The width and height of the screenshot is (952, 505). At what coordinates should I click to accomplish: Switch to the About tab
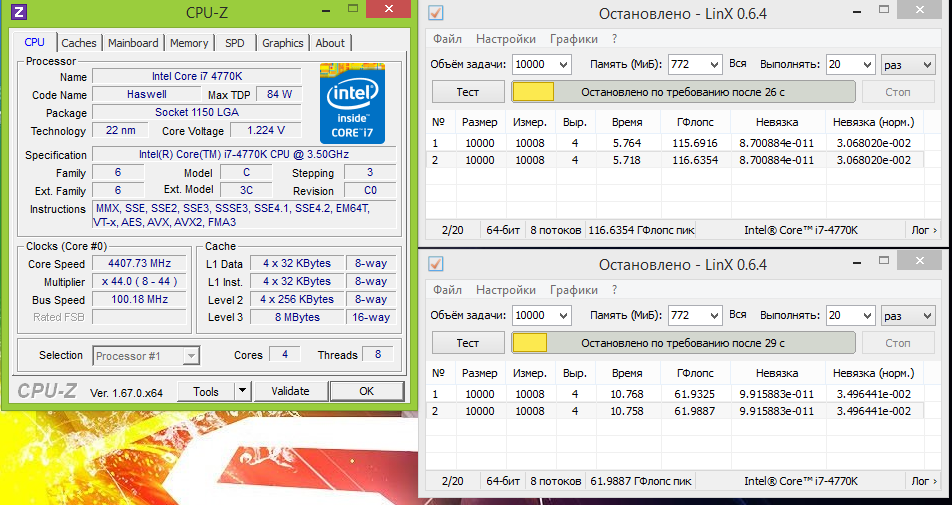coord(330,43)
